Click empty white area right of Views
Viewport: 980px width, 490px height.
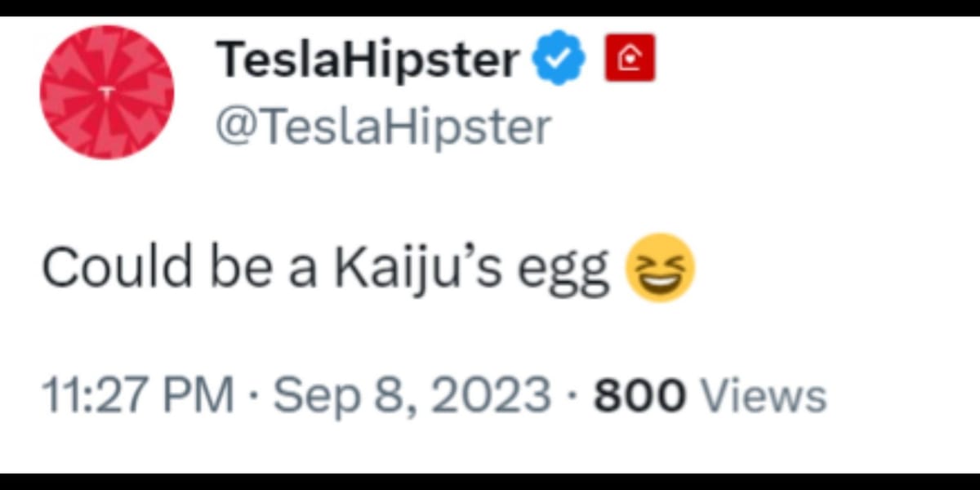tap(898, 396)
